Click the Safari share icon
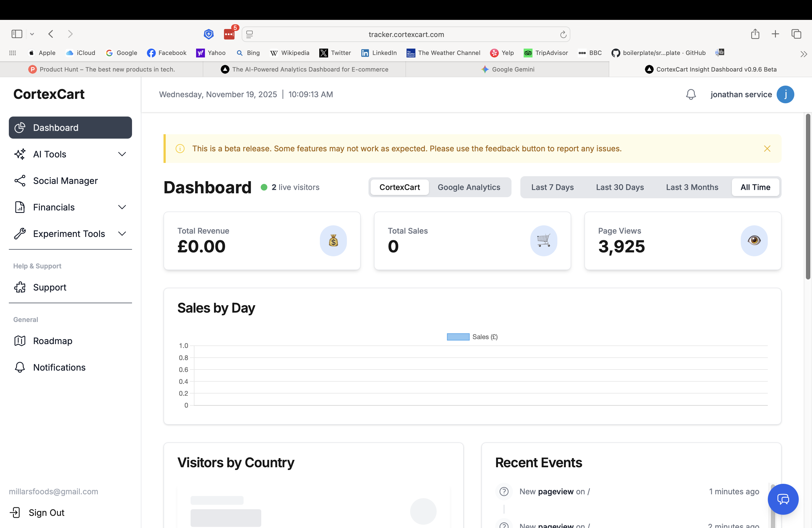This screenshot has height=528, width=812. tap(755, 34)
